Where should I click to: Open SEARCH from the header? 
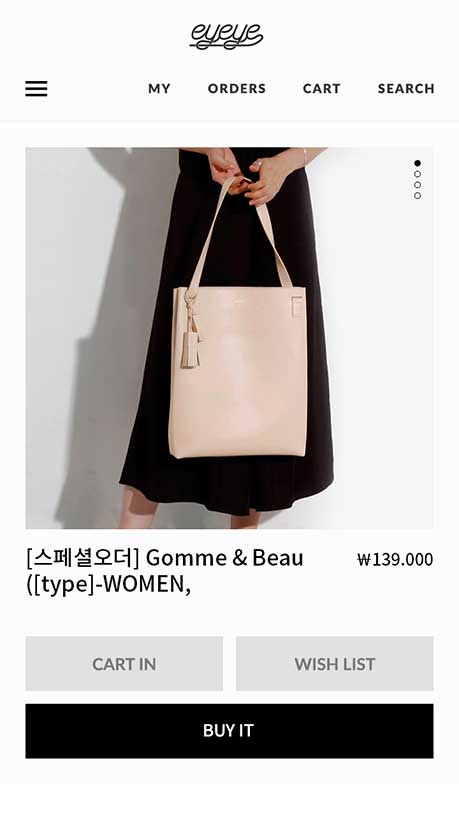[x=406, y=89]
